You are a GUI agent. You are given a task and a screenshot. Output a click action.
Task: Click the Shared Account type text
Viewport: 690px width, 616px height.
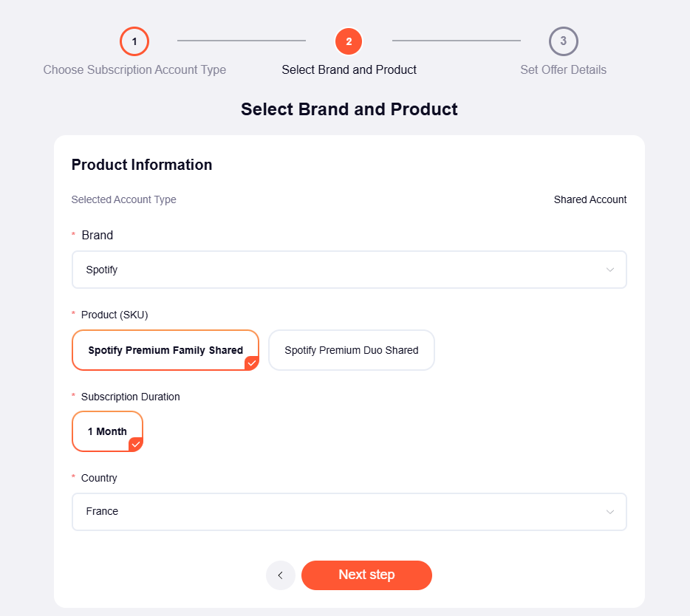[590, 199]
